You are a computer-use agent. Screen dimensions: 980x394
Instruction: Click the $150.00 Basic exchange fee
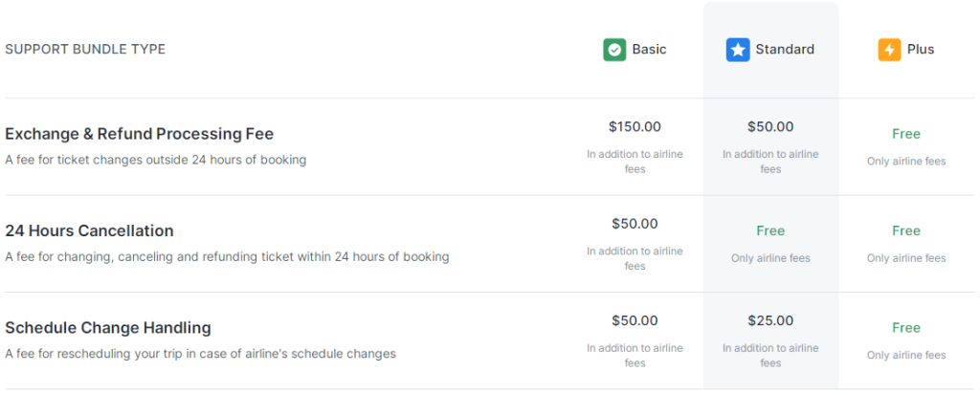[x=635, y=126]
